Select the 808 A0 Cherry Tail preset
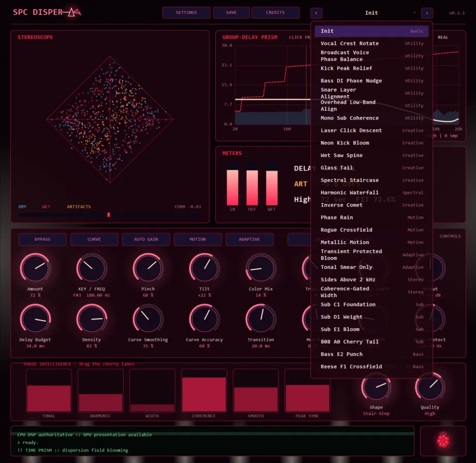The width and height of the screenshot is (476, 463). 371,342
